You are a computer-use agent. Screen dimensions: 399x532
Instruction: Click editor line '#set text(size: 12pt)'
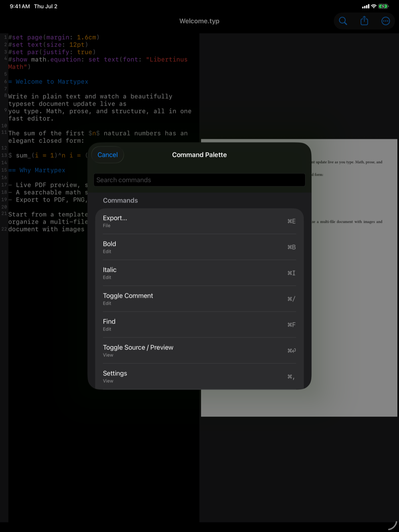(48, 45)
